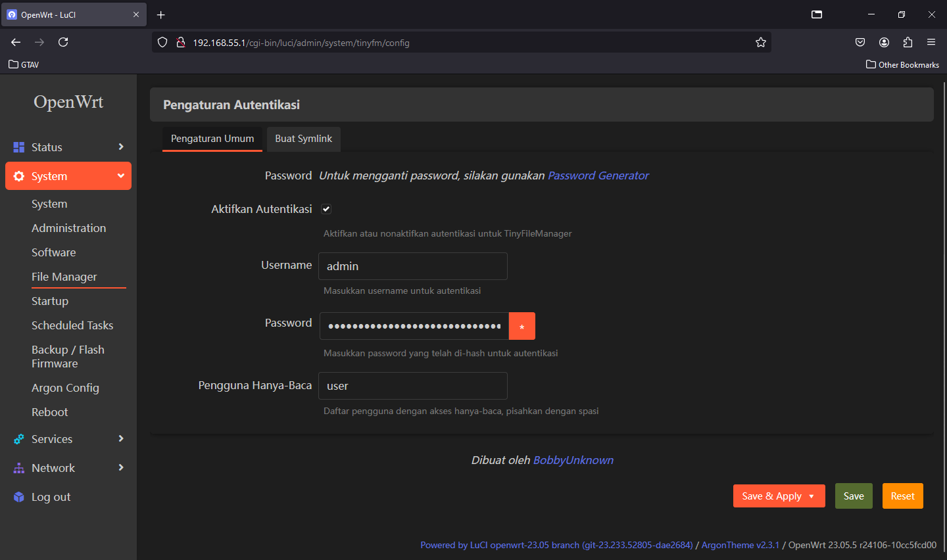Click the insecure connection padlock icon
This screenshot has width=947, height=560.
[x=180, y=42]
